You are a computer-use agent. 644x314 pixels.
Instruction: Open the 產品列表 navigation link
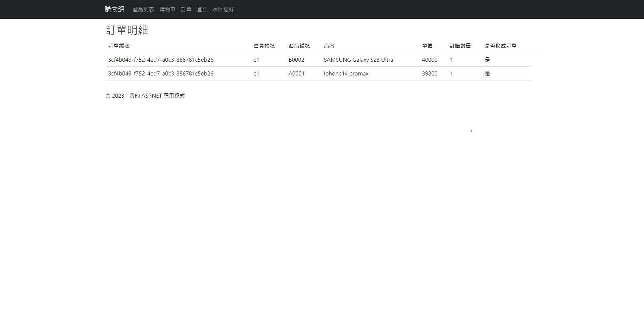(x=143, y=9)
